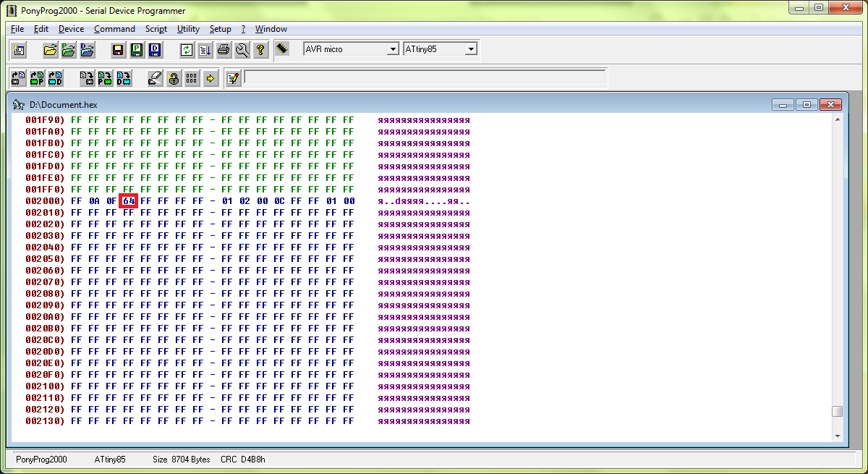Click the highlighted 64 hex byte
This screenshot has width=868, height=474.
pyautogui.click(x=129, y=200)
